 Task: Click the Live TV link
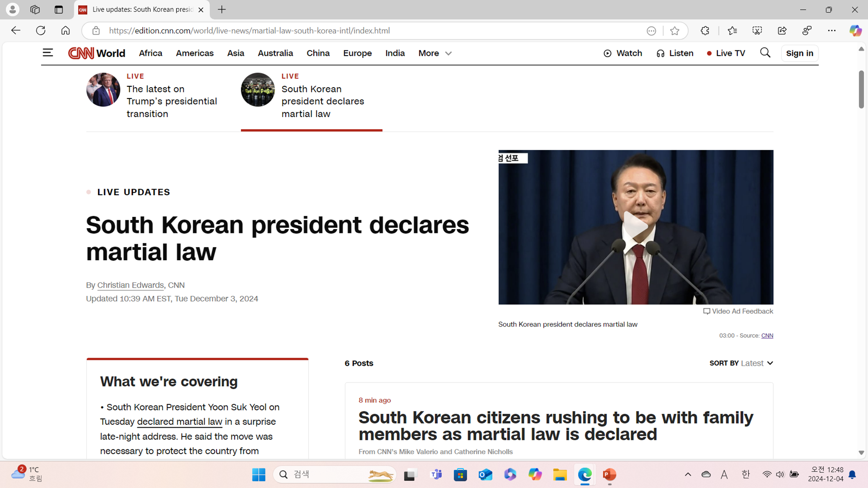click(726, 53)
